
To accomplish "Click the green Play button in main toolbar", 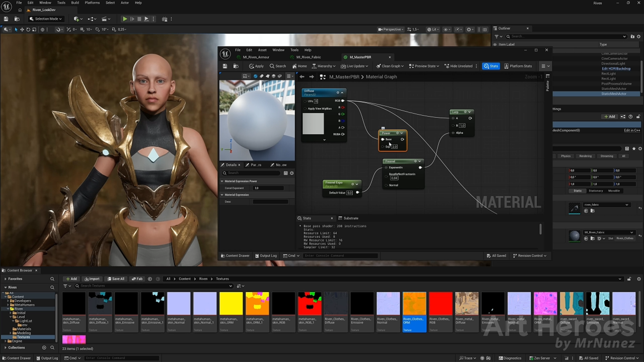I will (x=125, y=19).
